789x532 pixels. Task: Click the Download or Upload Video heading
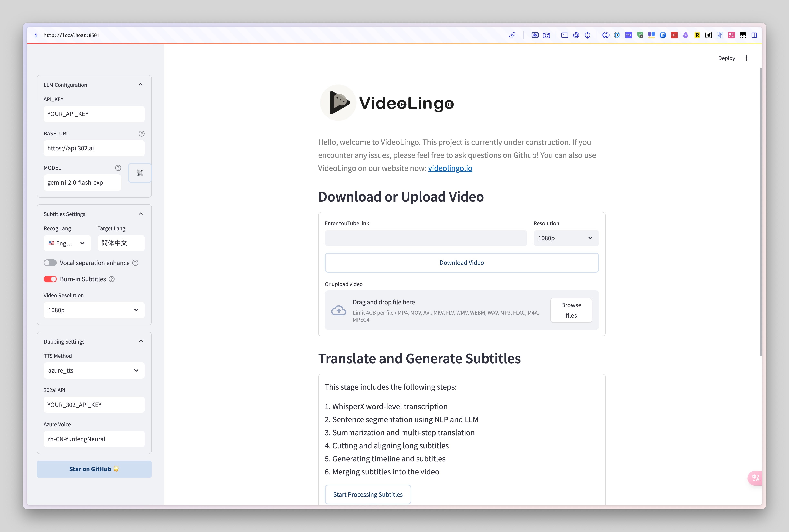(401, 197)
